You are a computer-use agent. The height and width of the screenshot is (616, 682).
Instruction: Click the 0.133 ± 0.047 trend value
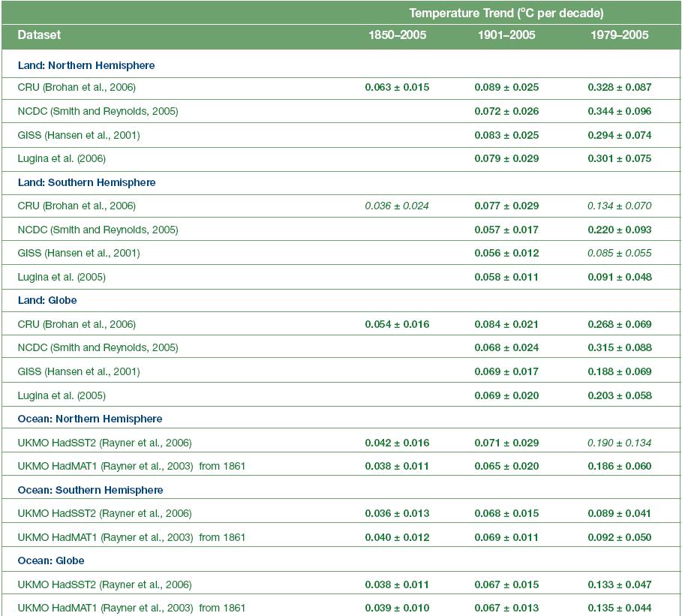pyautogui.click(x=620, y=584)
